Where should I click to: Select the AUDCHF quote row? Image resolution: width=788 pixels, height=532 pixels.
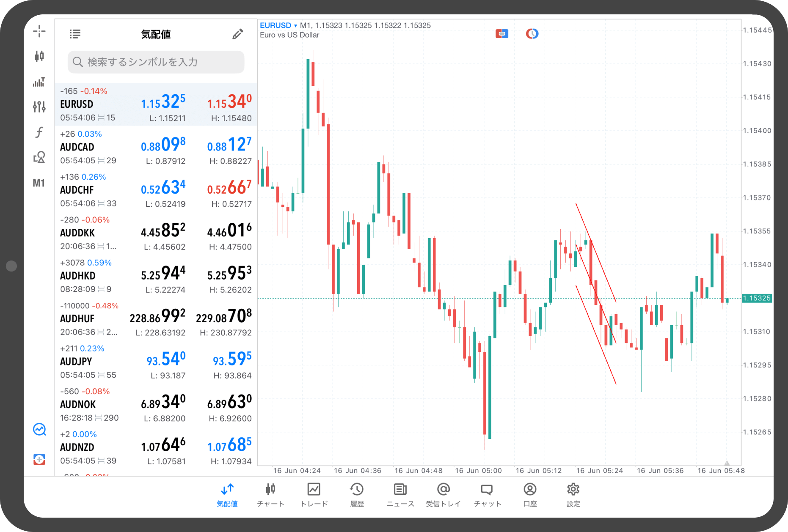pos(156,190)
